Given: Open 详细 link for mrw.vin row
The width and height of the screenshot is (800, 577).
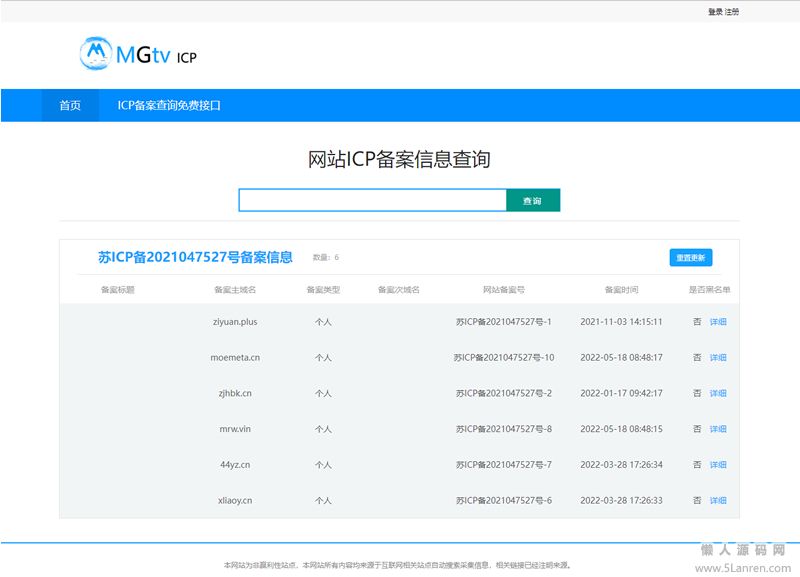Looking at the screenshot, I should tap(718, 429).
